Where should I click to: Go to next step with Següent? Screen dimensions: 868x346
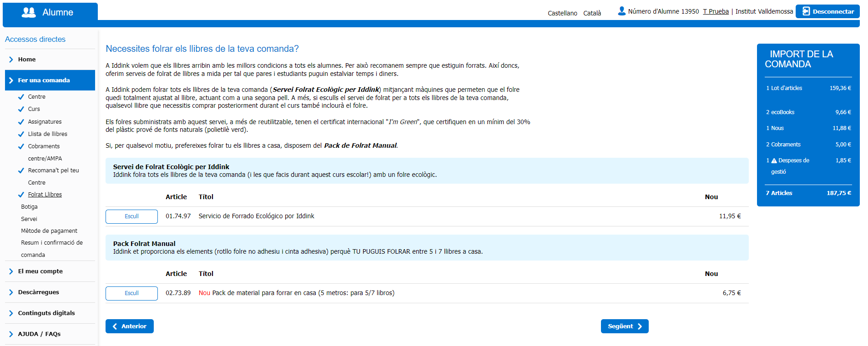click(x=624, y=326)
